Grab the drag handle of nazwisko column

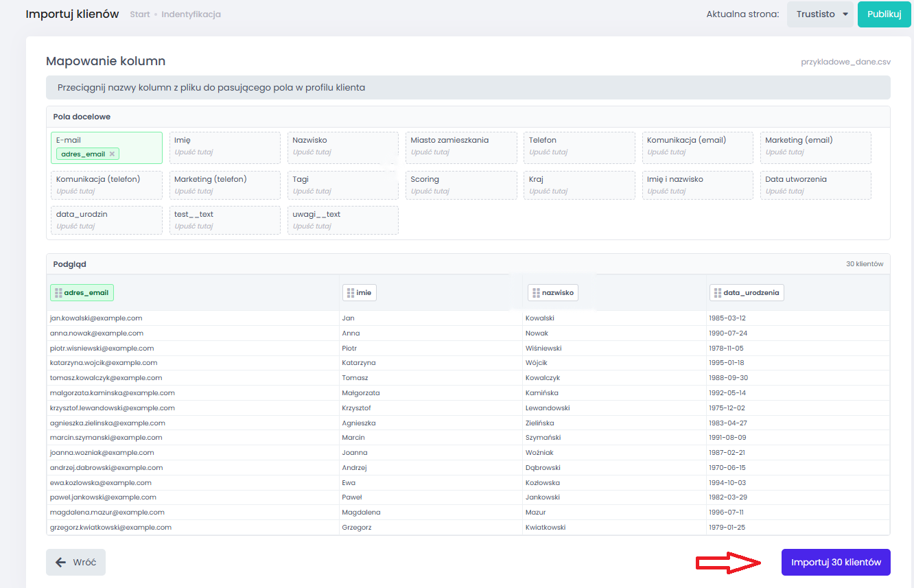536,293
